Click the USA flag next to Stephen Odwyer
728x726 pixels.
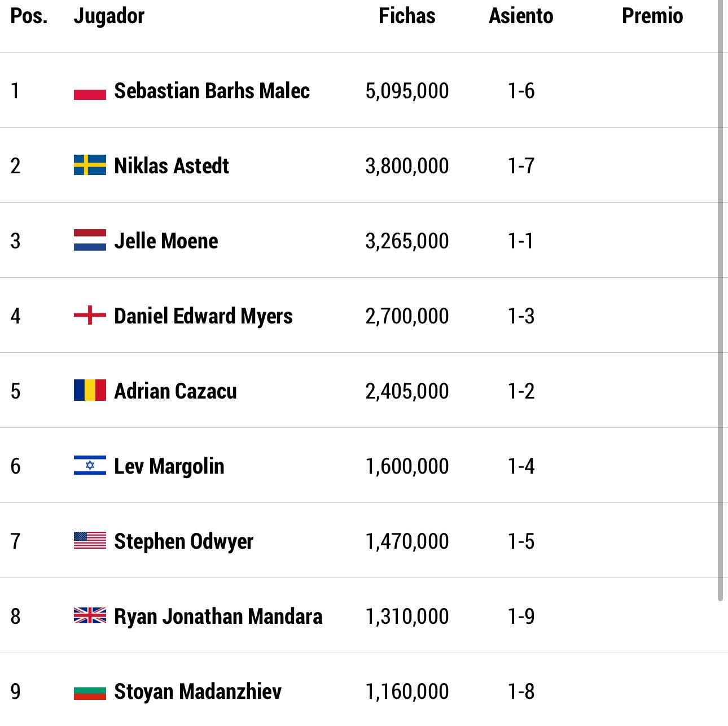(x=90, y=540)
